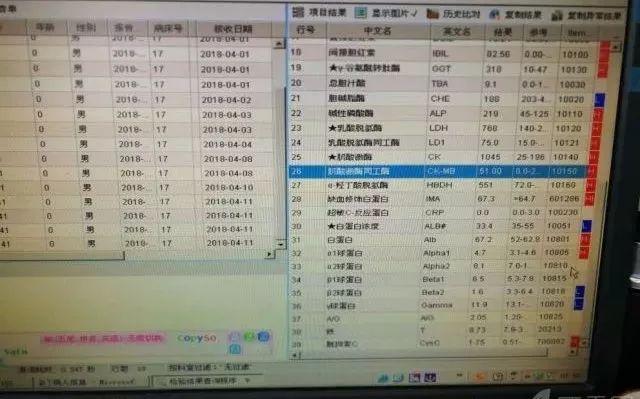Select the CRP result row
The width and height of the screenshot is (640, 399).
coord(437,212)
